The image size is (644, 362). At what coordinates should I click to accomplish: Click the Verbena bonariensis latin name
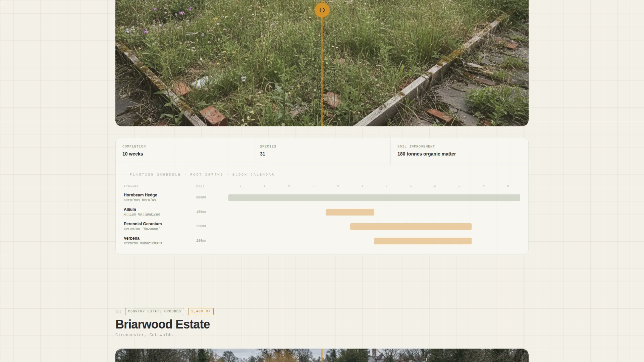coord(143,243)
